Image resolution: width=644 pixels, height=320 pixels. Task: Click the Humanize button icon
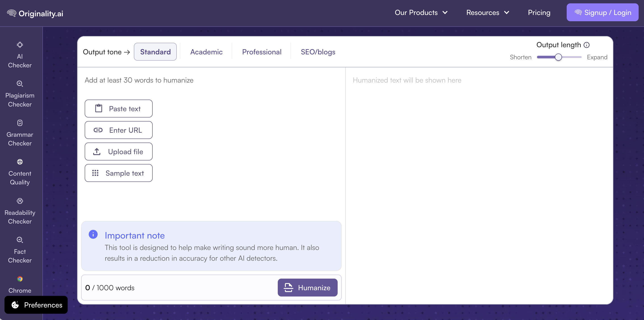pyautogui.click(x=288, y=288)
